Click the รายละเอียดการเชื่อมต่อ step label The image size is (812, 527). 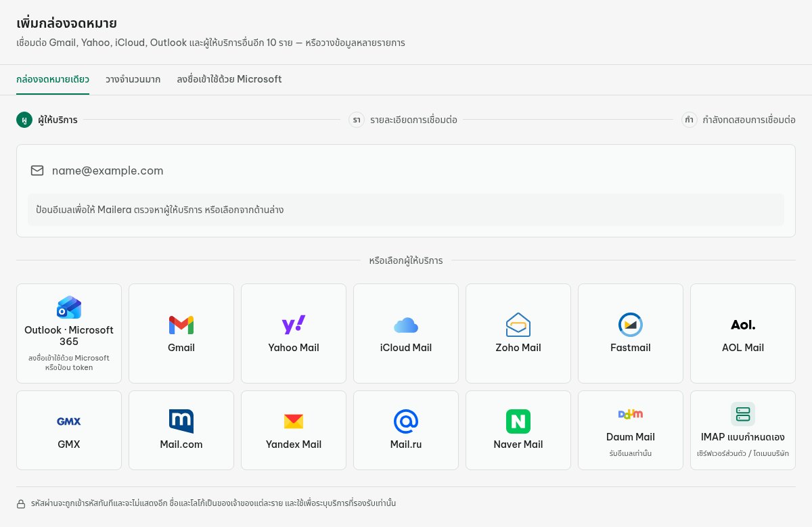point(413,120)
